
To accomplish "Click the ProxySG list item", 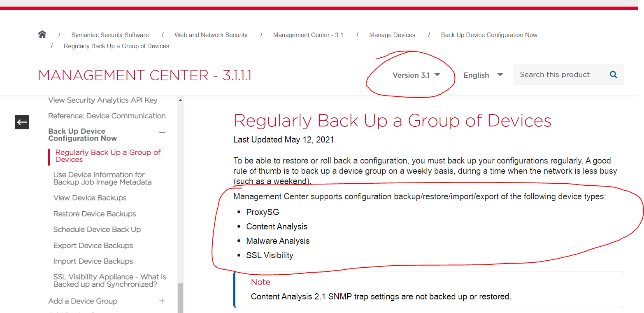I will point(263,212).
